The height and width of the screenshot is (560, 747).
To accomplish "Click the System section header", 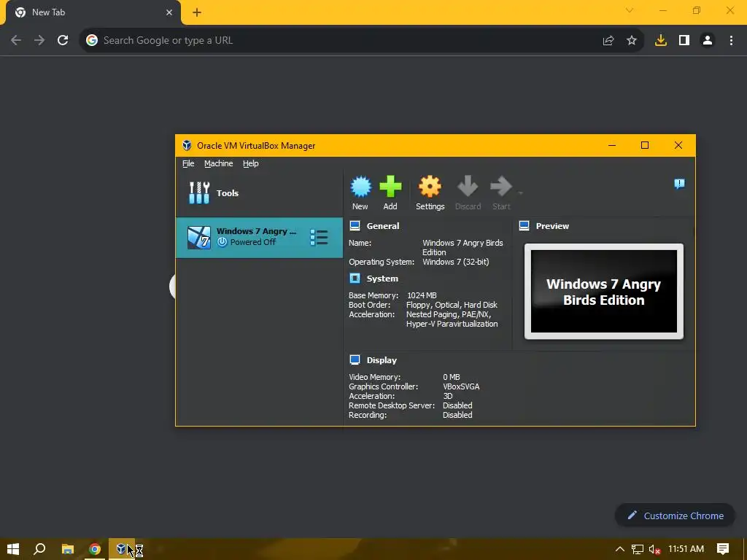I will tap(382, 279).
